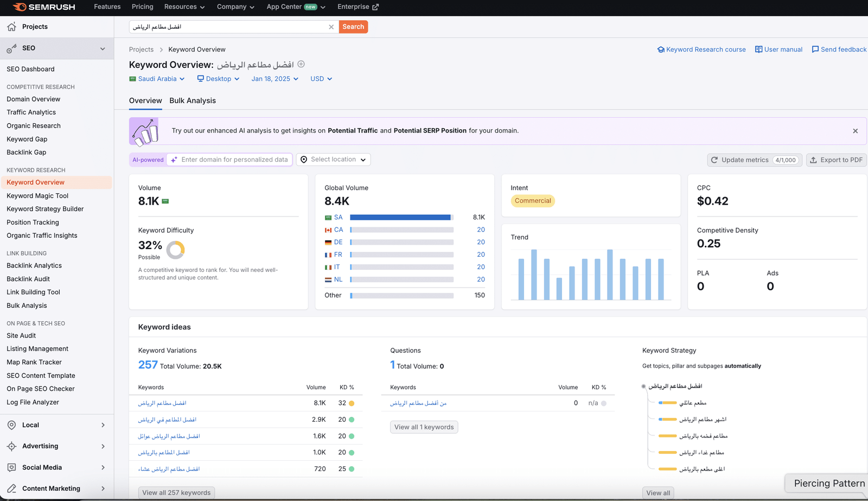
Task: Click Saudi flag next to Volume 8.1K
Action: coord(165,201)
